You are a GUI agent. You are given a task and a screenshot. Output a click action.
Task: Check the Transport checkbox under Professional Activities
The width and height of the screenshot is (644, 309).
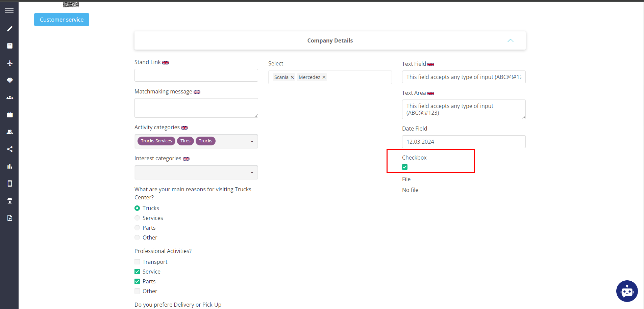click(137, 261)
